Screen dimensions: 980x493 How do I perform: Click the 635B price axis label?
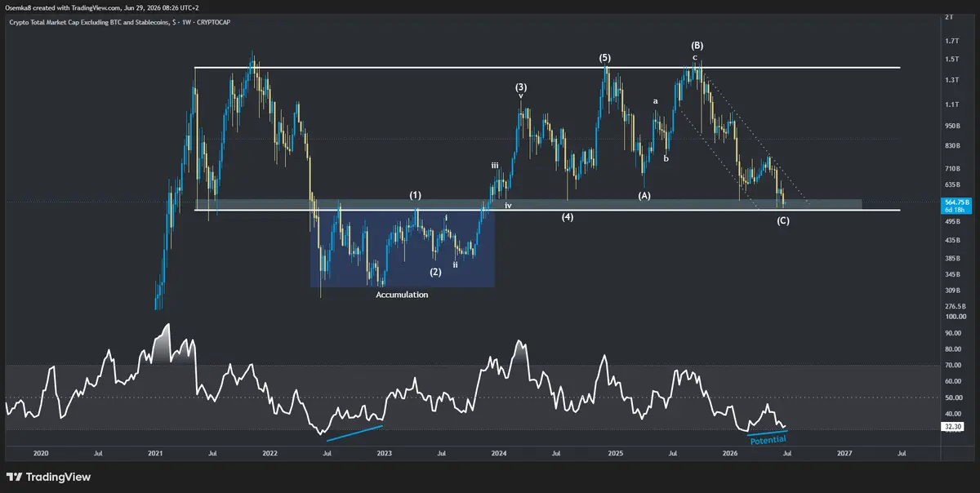951,185
